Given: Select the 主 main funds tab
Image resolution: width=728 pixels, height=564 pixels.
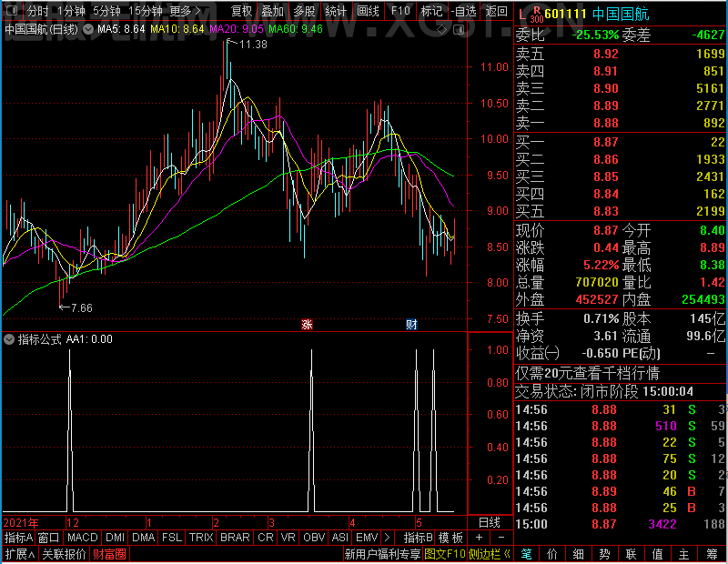Looking at the screenshot, I should tap(684, 554).
